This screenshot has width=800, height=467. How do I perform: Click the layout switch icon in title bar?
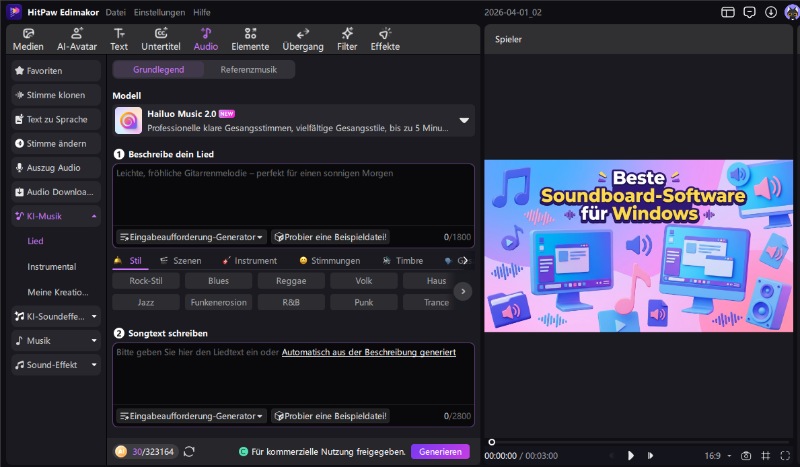pyautogui.click(x=728, y=12)
